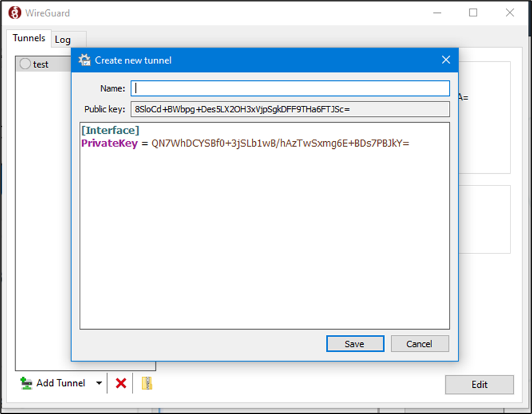Export tunnels using the zip icon
Image resolution: width=532 pixels, height=414 pixels.
click(x=147, y=383)
